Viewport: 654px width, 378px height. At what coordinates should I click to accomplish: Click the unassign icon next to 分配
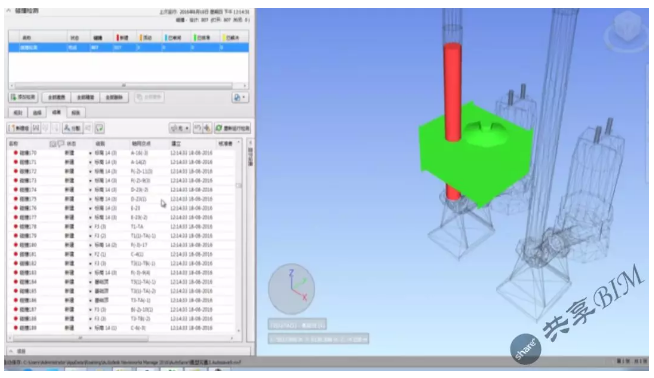(88, 128)
